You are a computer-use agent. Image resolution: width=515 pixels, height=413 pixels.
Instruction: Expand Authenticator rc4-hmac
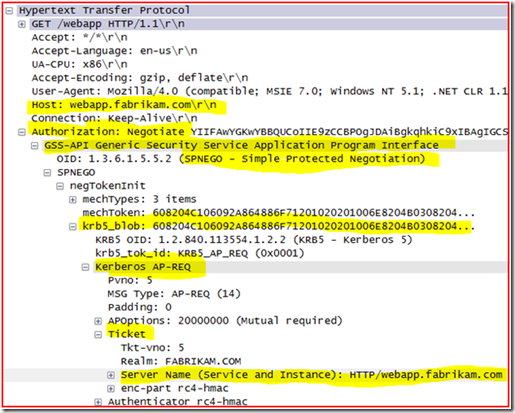[98, 402]
